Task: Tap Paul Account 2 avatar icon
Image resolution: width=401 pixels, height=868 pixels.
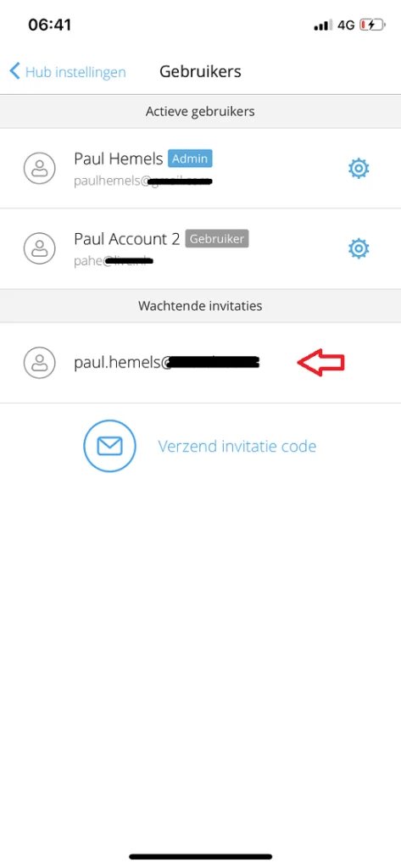Action: [x=39, y=248]
